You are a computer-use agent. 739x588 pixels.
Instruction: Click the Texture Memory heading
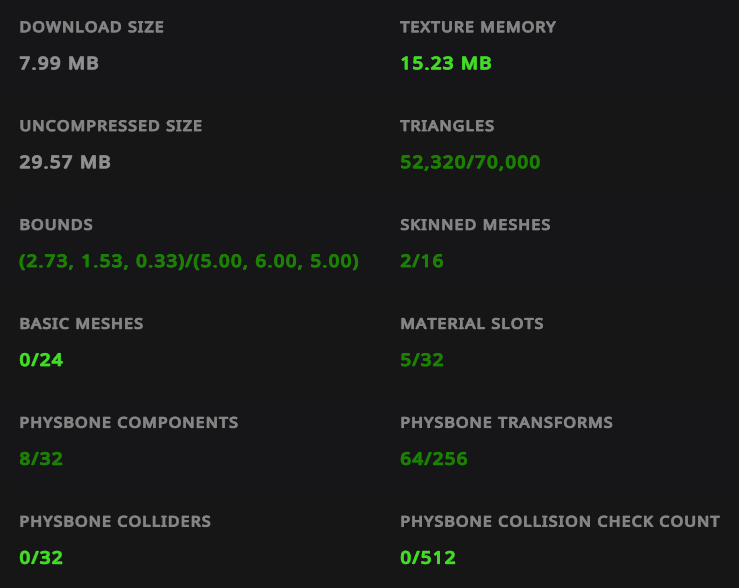click(x=478, y=27)
